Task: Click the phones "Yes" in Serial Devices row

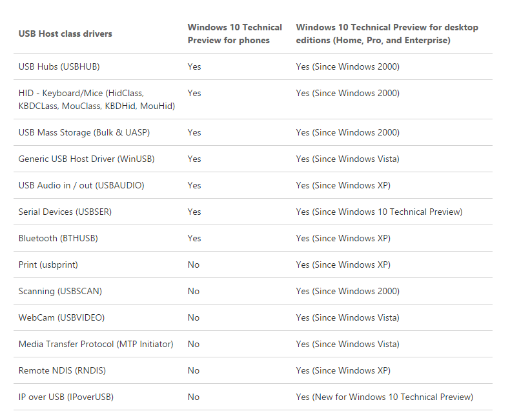Action: tap(194, 212)
